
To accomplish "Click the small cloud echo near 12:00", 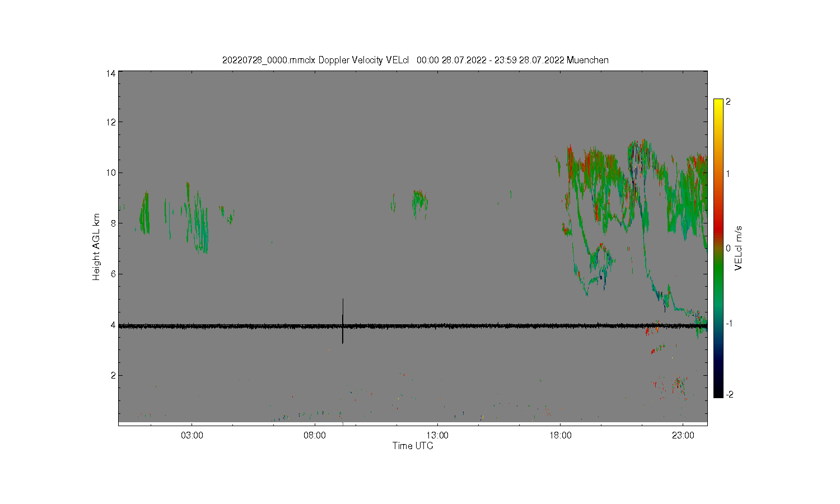I will click(x=420, y=204).
